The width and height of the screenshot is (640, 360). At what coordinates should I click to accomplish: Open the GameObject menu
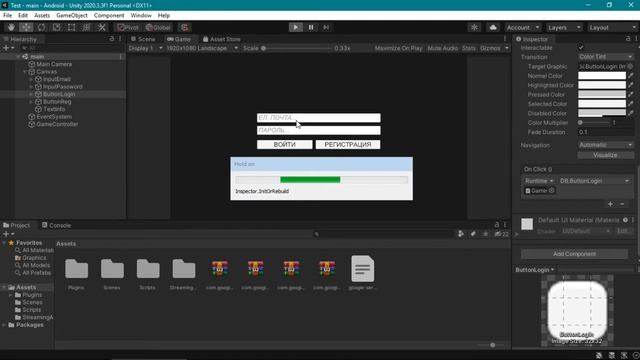(x=72, y=16)
